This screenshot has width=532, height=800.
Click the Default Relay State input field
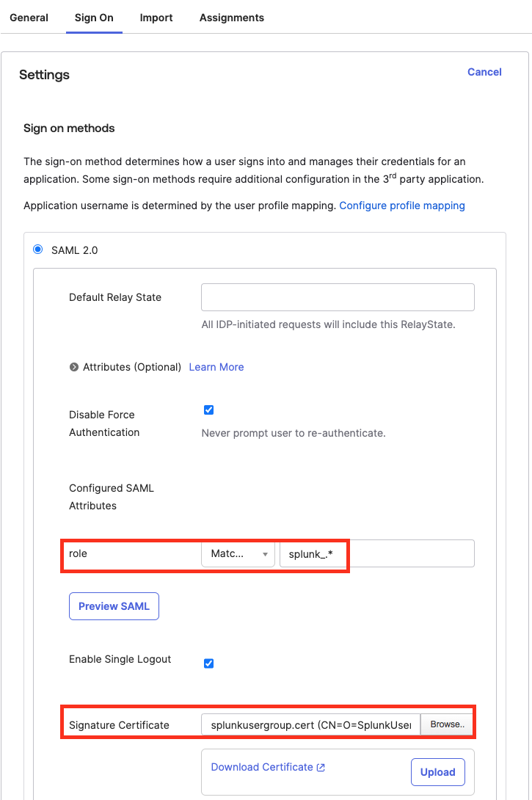click(x=338, y=297)
